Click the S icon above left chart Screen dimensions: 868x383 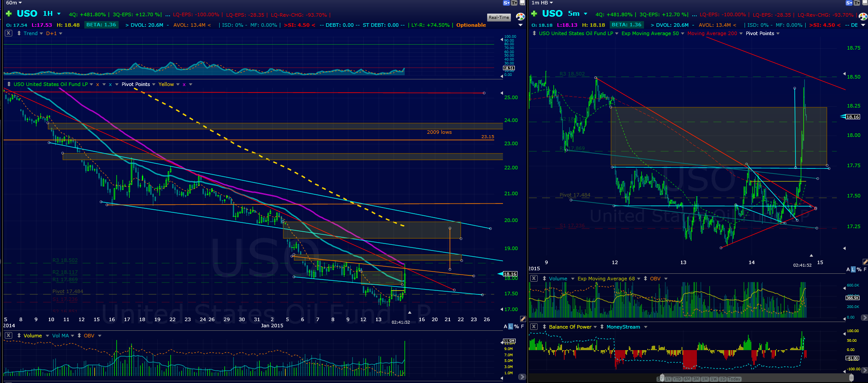[506, 3]
